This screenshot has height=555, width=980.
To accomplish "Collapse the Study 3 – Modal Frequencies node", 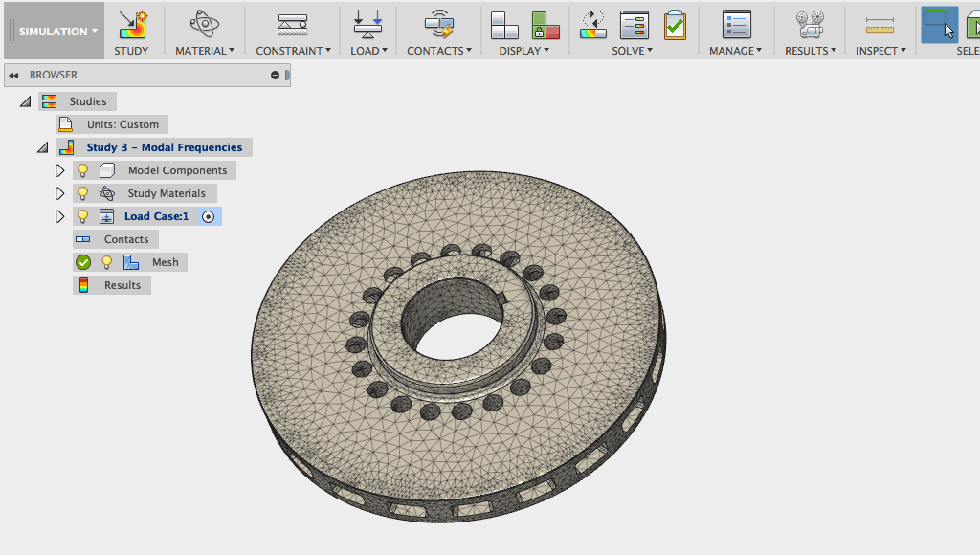I will [42, 147].
